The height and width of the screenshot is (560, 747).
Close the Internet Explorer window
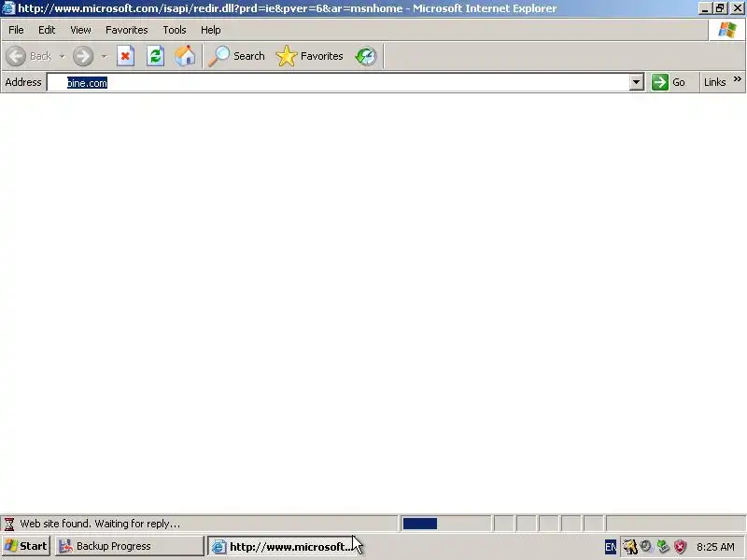click(x=737, y=8)
